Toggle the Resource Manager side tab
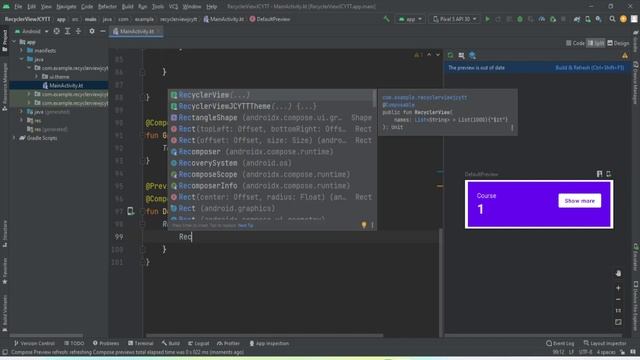 [4, 87]
